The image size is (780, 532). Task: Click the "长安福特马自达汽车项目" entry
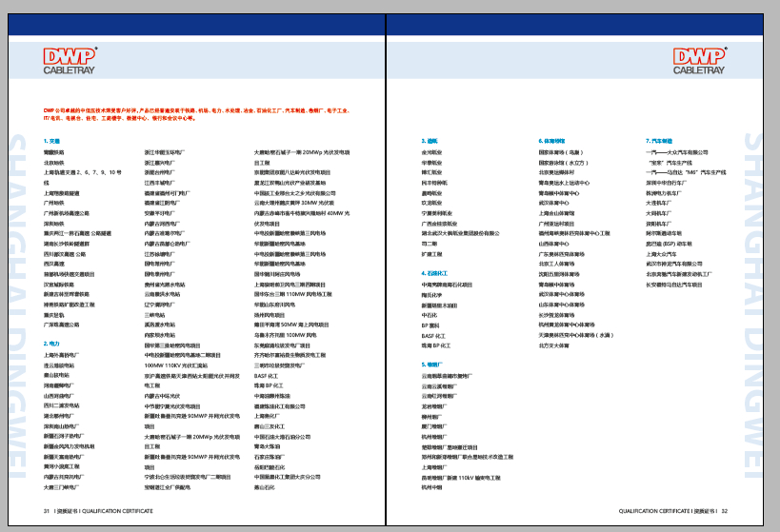[x=674, y=285]
